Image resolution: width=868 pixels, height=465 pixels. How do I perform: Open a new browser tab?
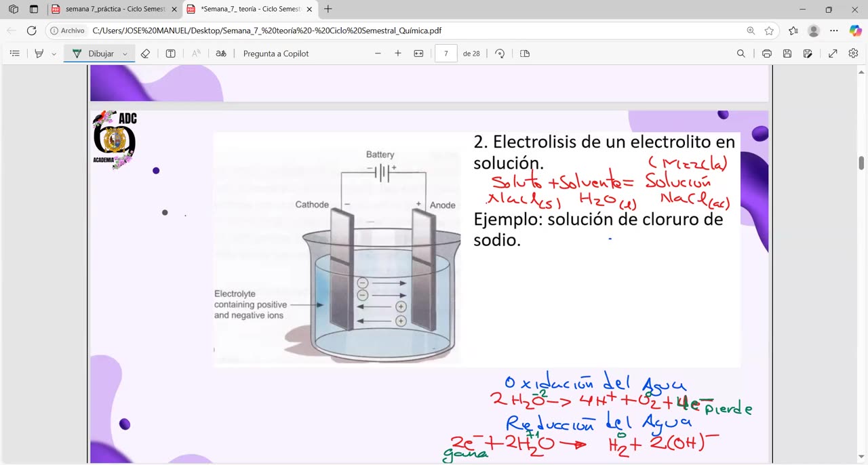point(328,9)
